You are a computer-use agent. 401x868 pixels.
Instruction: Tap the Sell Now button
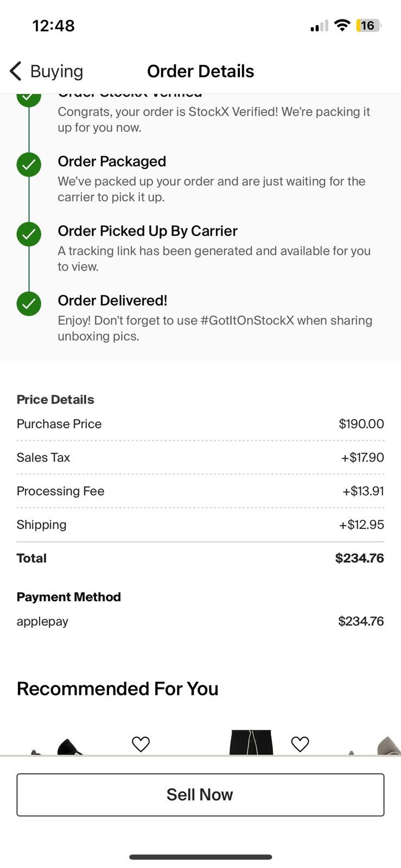(x=200, y=795)
